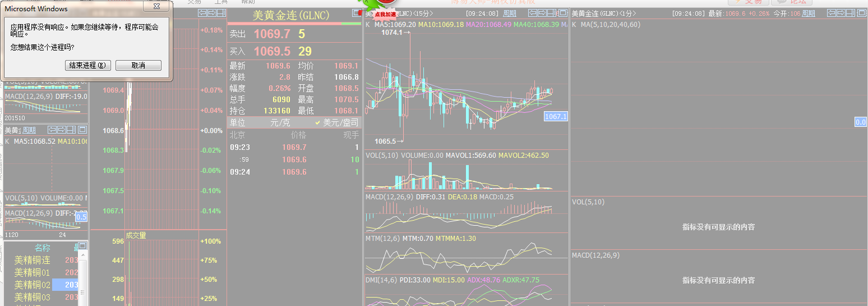Click split-panel icon in 15分 chart header
This screenshot has width=868, height=306.
click(x=552, y=13)
